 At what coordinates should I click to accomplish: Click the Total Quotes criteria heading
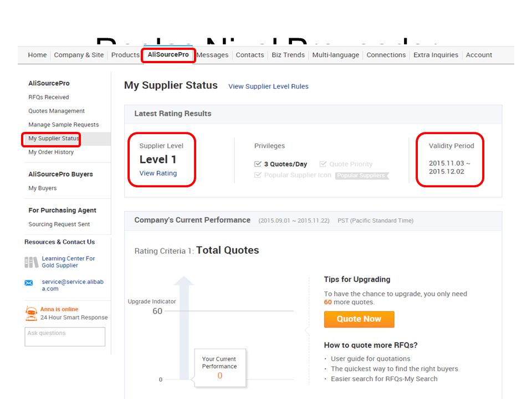pyautogui.click(x=227, y=250)
